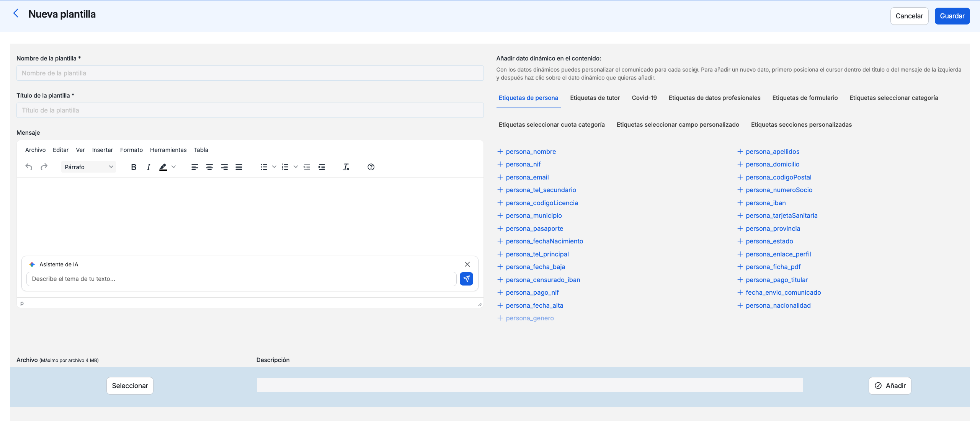Expand the numbered list style dropdown arrow
Screen dimensions: 980x421
[x=296, y=167]
